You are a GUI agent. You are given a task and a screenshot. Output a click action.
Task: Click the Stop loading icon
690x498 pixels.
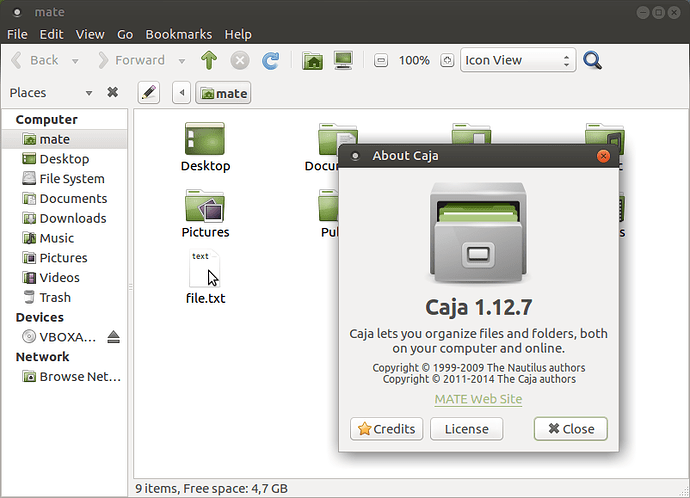[x=240, y=60]
